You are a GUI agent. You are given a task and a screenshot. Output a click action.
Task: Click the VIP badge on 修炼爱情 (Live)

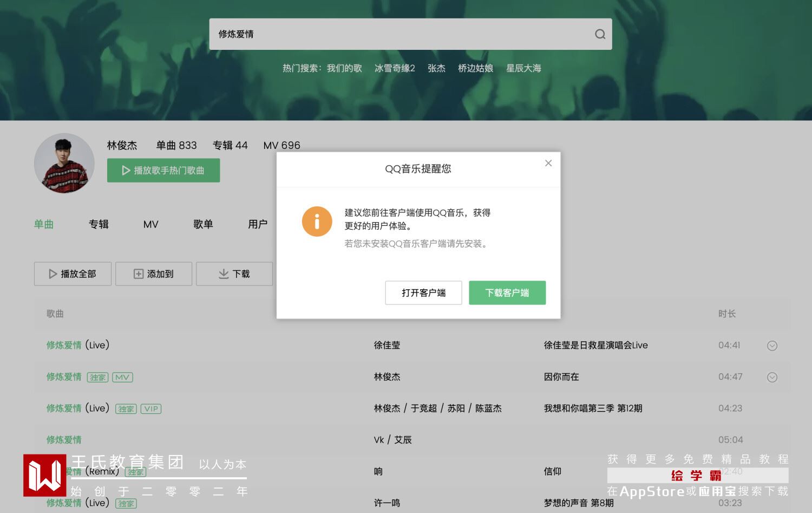[x=151, y=408]
